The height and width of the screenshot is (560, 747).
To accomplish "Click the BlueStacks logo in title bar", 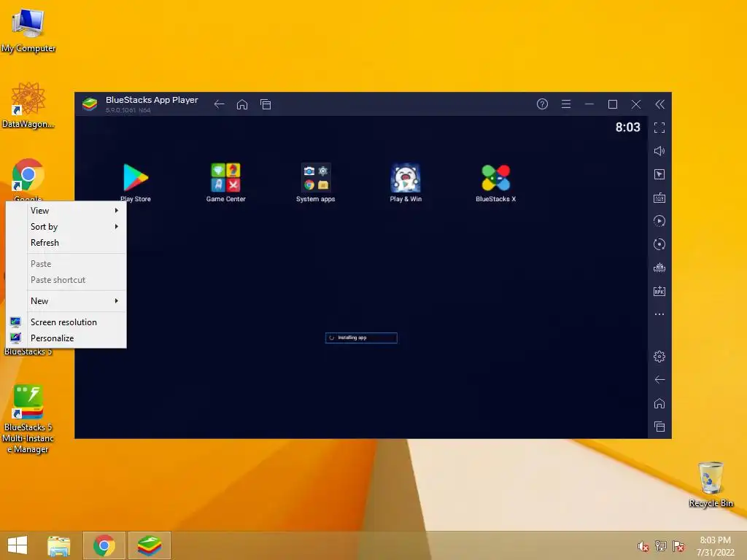I will [90, 104].
